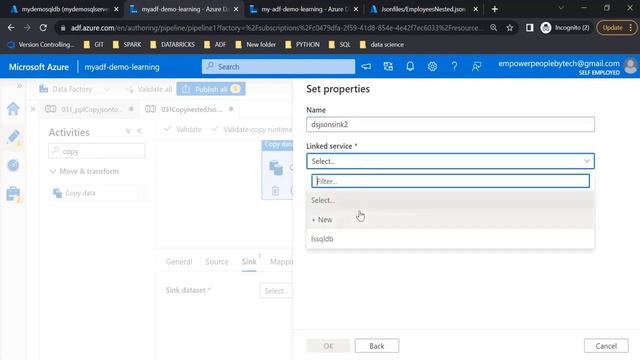Open the Manage toolbox icon in sidebar

tap(13, 193)
